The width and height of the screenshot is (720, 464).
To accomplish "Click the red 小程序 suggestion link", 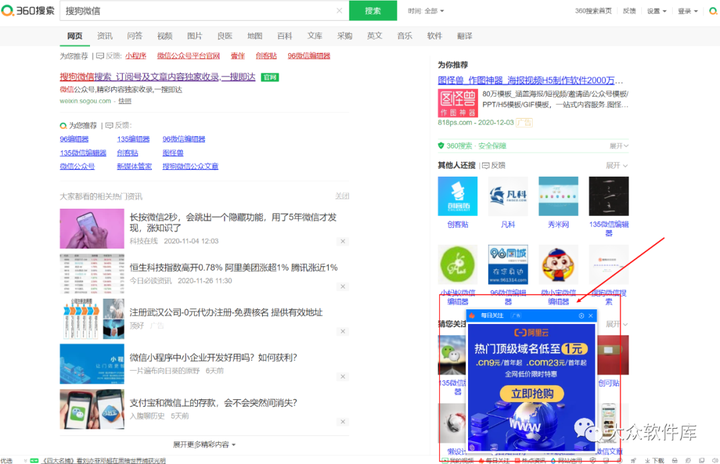I will pos(136,56).
